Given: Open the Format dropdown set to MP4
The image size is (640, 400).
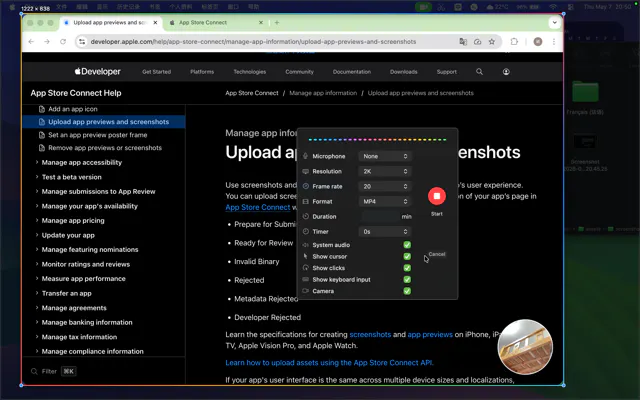Looking at the screenshot, I should pos(385,202).
